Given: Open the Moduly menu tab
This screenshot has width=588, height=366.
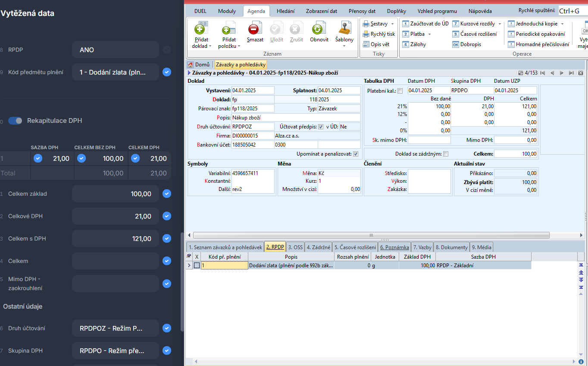Looking at the screenshot, I should [227, 11].
